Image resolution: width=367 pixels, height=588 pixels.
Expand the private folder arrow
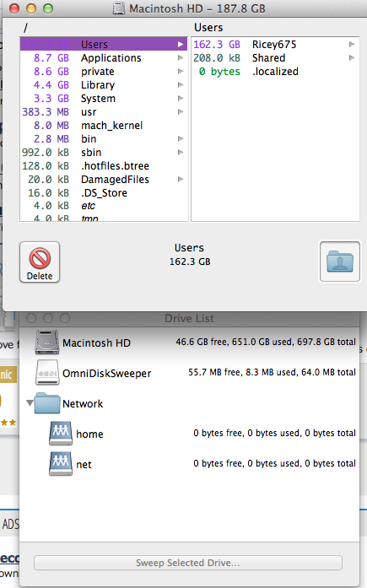(x=181, y=71)
